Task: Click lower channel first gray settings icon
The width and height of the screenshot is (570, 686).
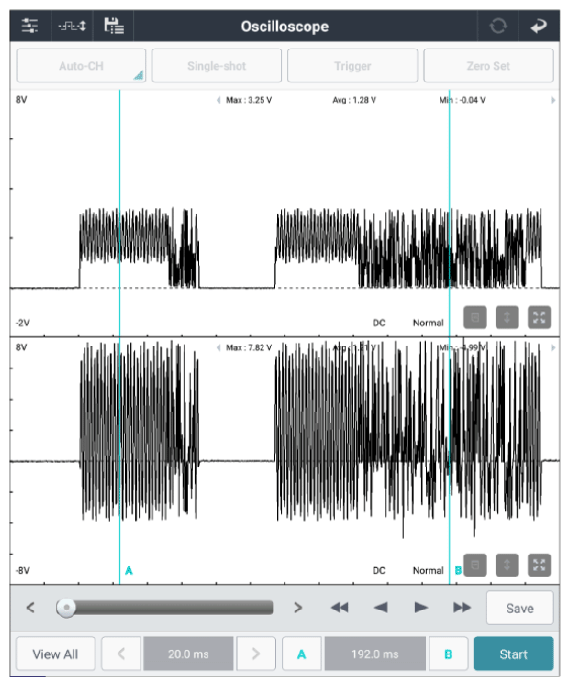Action: pos(475,565)
